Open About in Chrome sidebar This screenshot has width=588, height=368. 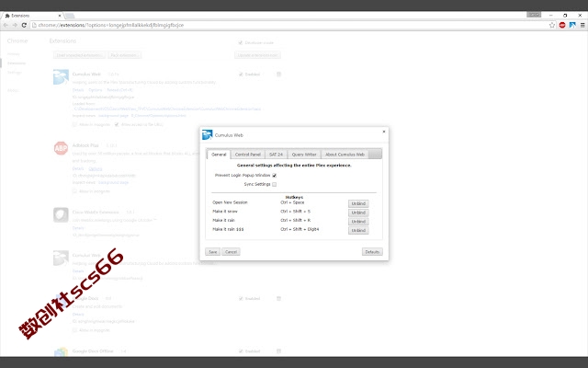[13, 90]
